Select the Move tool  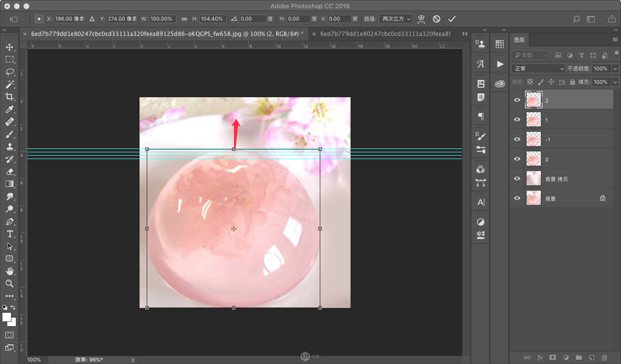tap(10, 47)
